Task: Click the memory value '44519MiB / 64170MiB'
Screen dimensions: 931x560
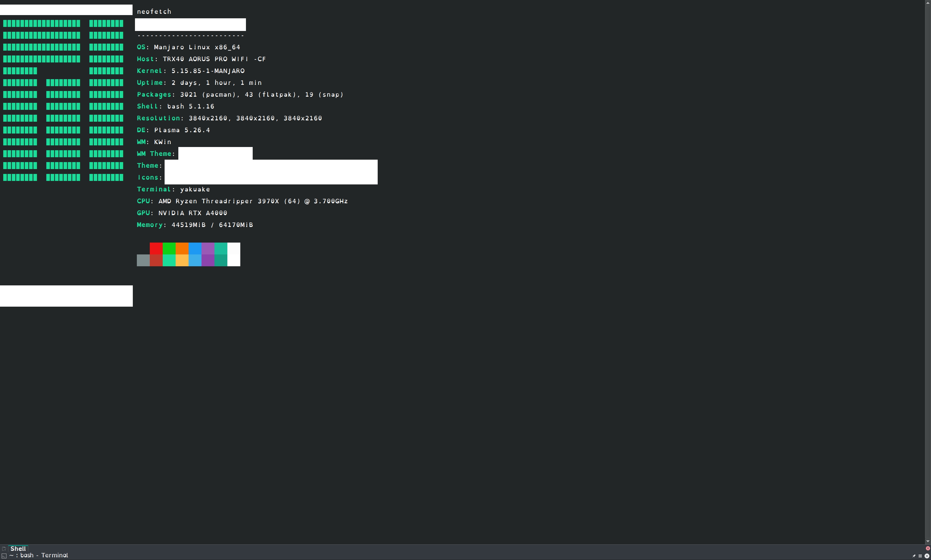Action: 212,225
